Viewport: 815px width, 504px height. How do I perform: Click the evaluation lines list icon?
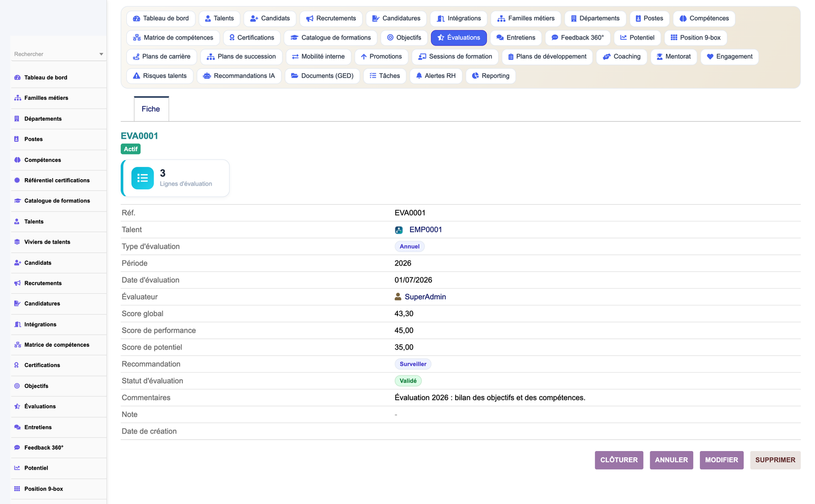point(142,178)
